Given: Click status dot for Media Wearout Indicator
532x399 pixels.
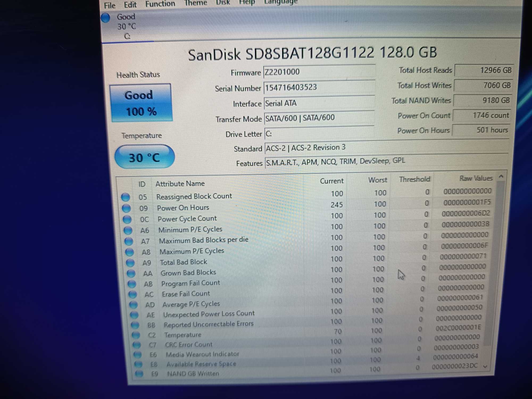Looking at the screenshot, I should [138, 355].
